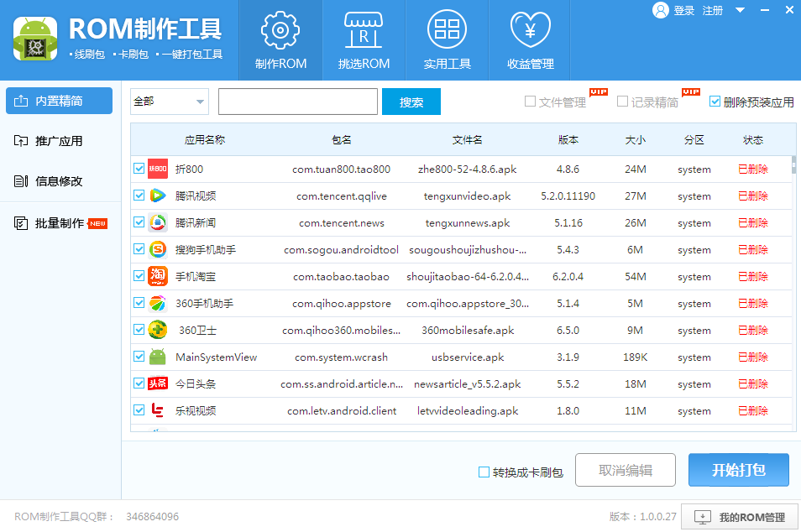801x532 pixels.
Task: Click the VIP badge beside 文件管理
Action: (598, 92)
